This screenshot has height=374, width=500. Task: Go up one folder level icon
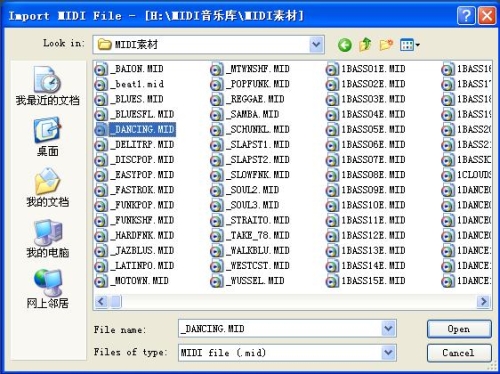point(365,44)
